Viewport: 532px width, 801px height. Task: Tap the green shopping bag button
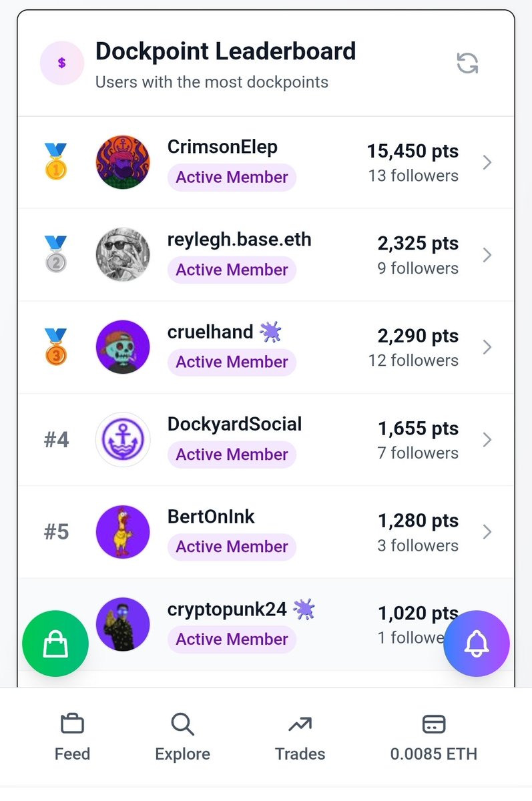point(55,644)
